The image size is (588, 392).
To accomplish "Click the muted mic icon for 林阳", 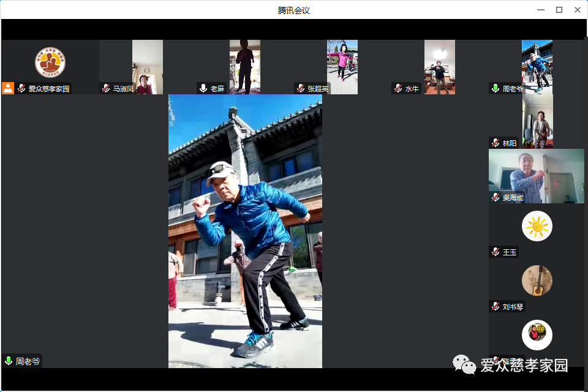I will [x=496, y=143].
